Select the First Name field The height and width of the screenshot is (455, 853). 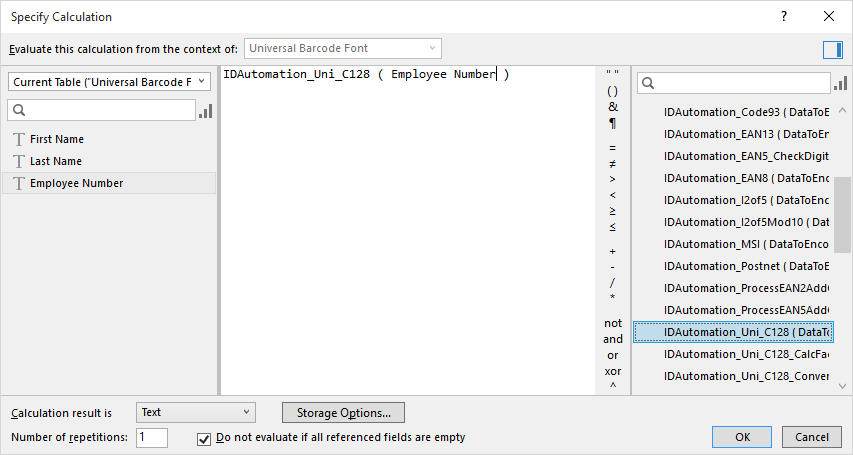pos(109,139)
